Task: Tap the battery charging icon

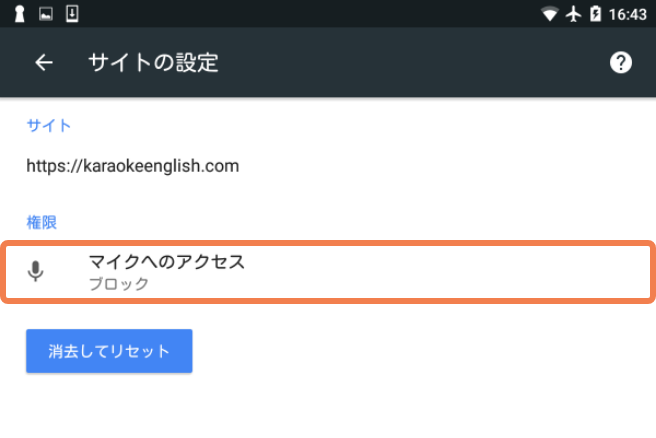Action: 595,14
